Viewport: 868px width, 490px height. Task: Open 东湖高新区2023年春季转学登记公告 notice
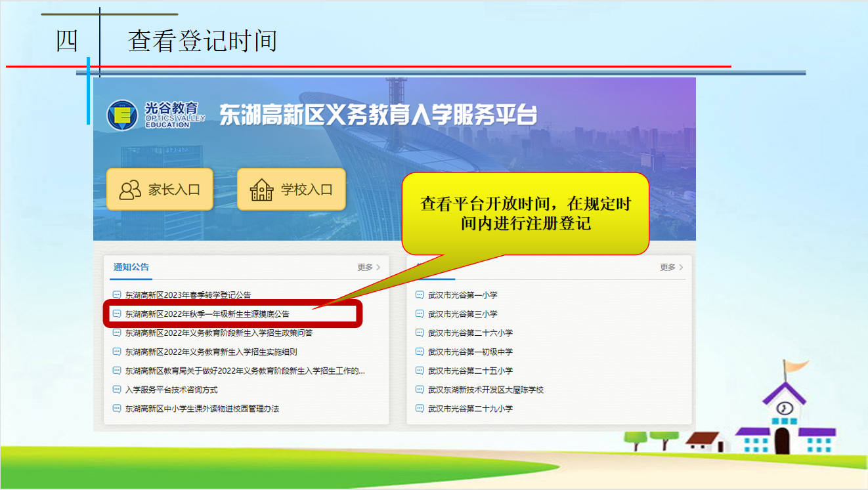click(x=188, y=295)
